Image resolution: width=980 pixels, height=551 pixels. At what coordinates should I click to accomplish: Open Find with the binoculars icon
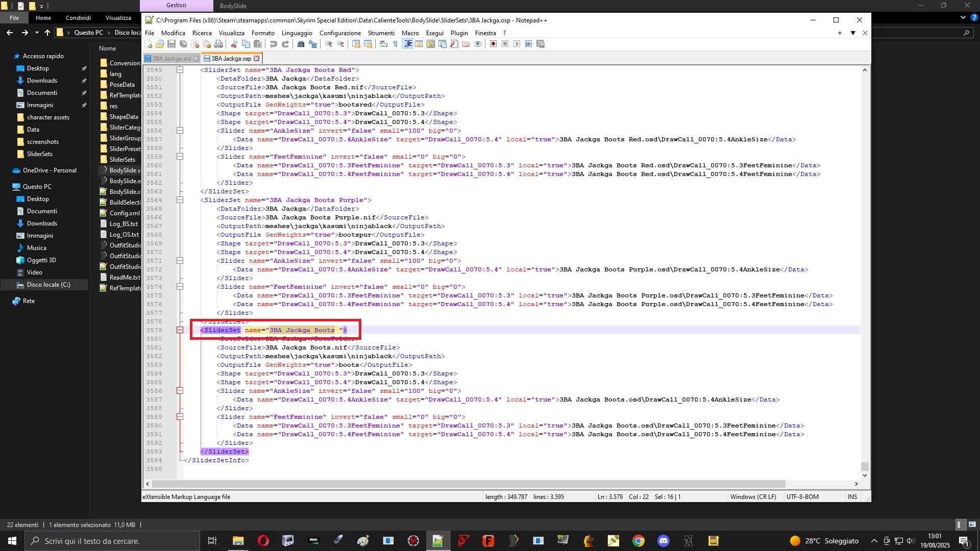pos(301,44)
